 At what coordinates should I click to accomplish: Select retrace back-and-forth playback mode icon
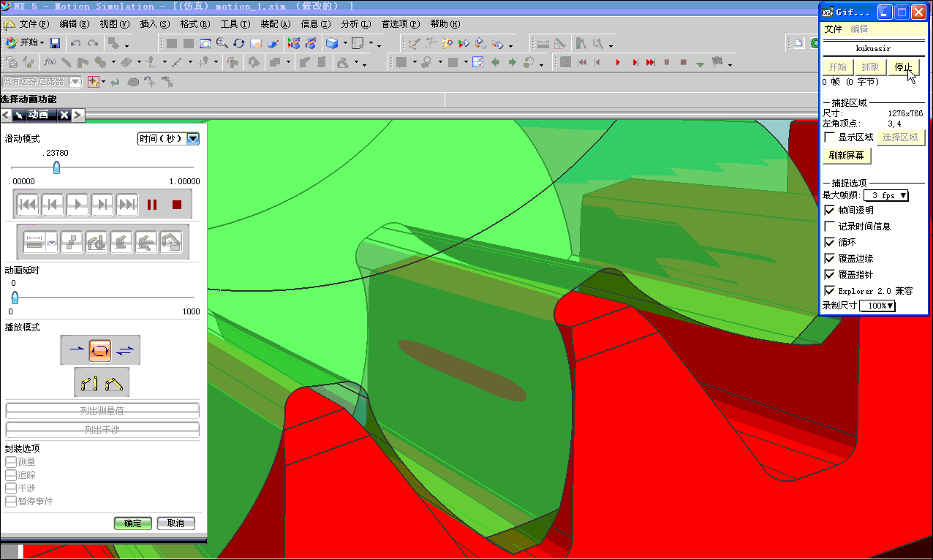tap(125, 350)
